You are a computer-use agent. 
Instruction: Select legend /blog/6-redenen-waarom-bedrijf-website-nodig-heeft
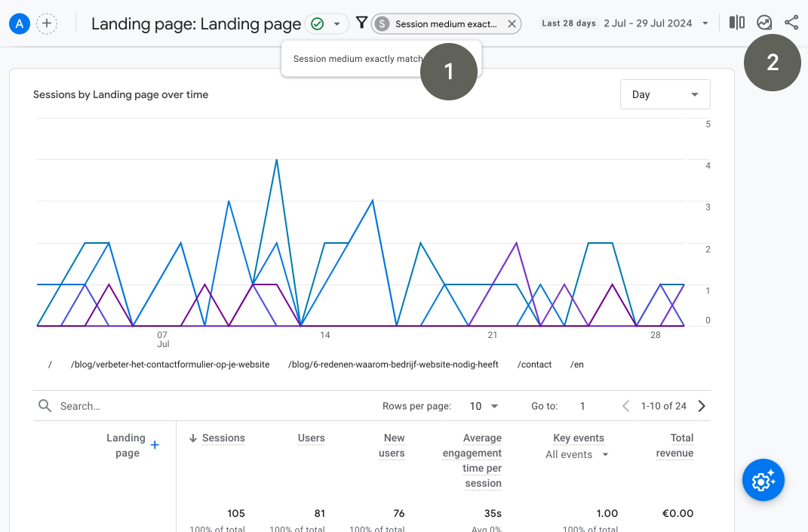[393, 364]
